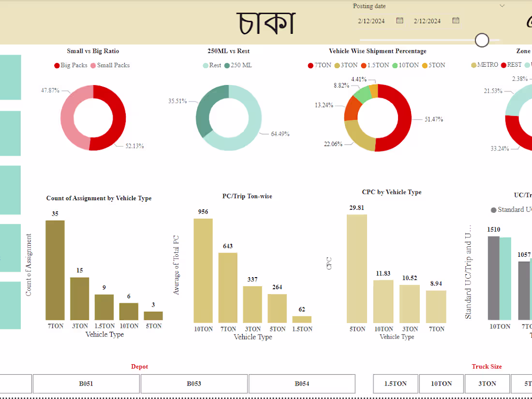Select depot B053
Image resolution: width=532 pixels, height=399 pixels.
click(x=194, y=384)
